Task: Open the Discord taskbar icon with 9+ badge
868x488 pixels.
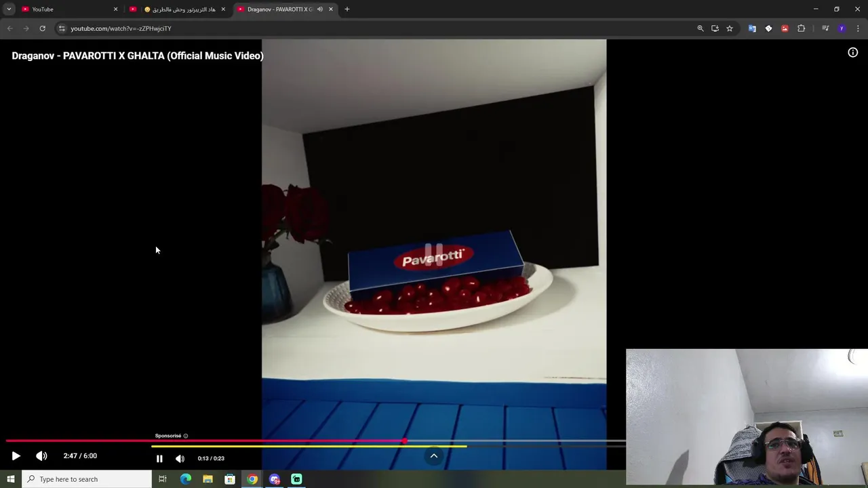Action: pyautogui.click(x=275, y=479)
